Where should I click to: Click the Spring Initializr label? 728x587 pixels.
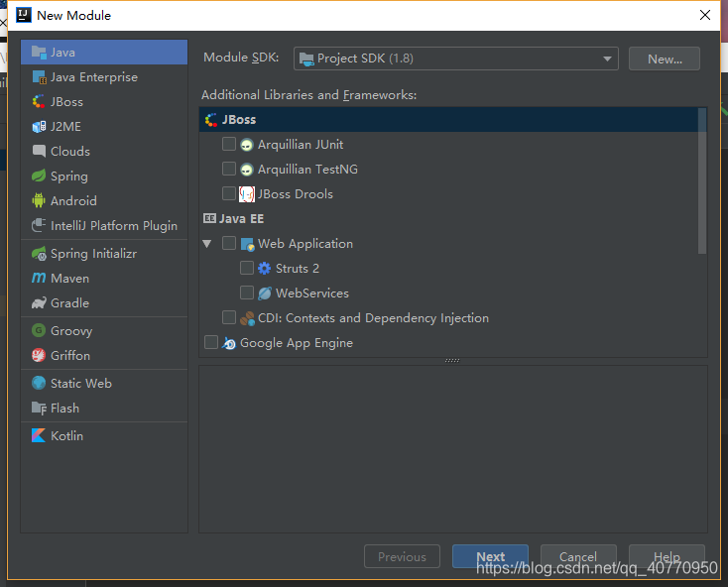coord(94,254)
